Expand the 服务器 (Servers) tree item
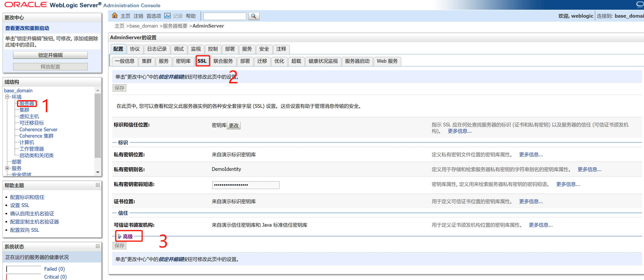 [26, 104]
